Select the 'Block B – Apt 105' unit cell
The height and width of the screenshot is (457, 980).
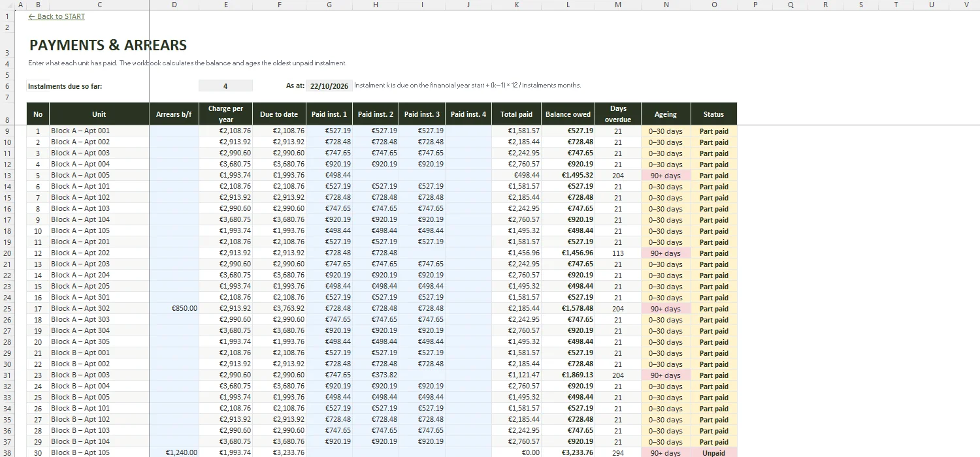tap(99, 453)
